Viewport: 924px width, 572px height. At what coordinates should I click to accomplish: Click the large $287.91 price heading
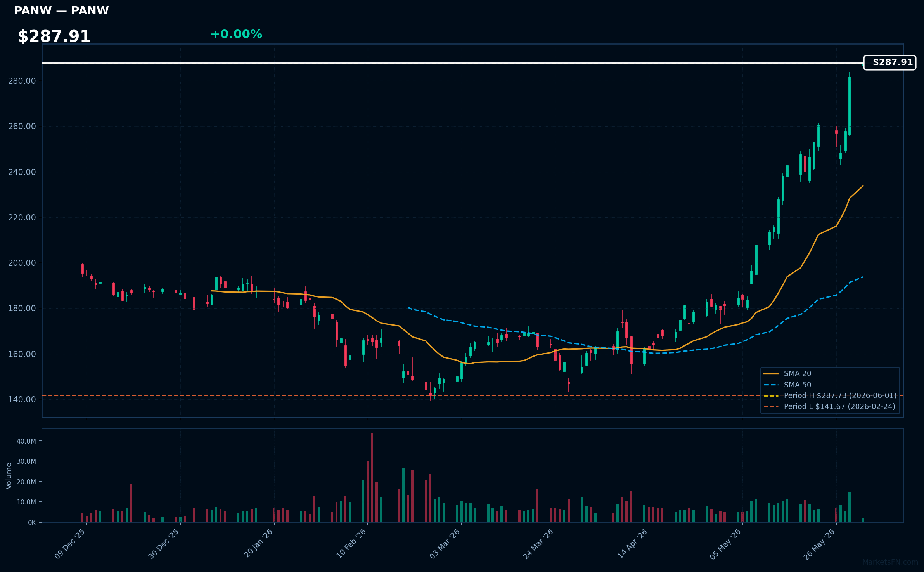54,36
